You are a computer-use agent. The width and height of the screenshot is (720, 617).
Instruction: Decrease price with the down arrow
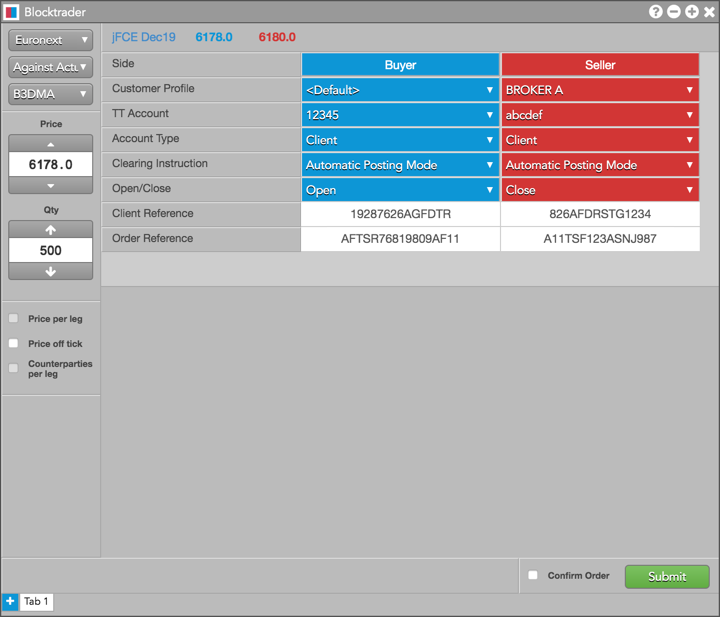point(51,185)
